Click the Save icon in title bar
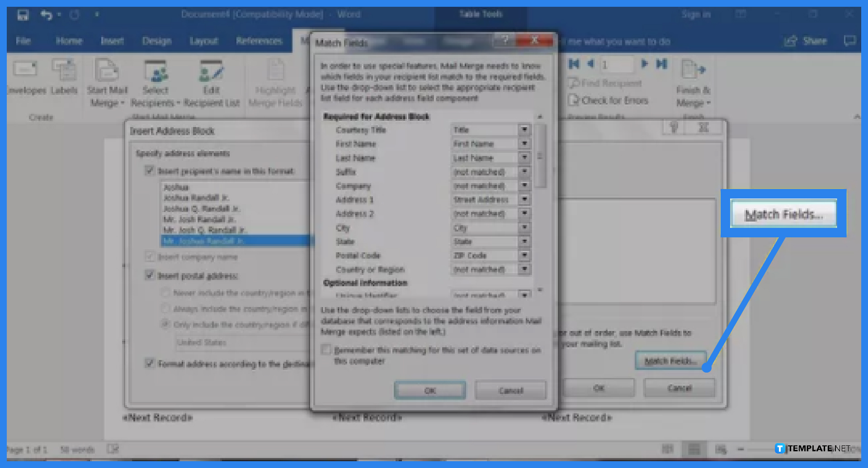 point(23,15)
